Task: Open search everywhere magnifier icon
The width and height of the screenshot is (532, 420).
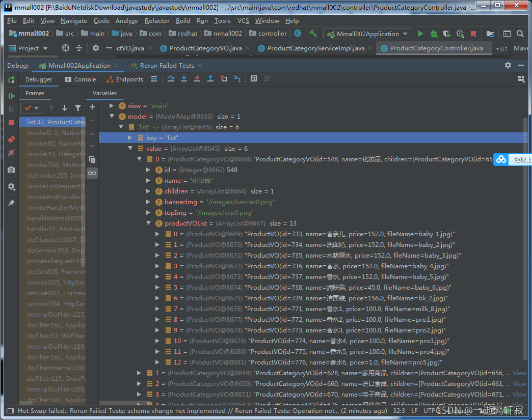Action: pyautogui.click(x=520, y=34)
